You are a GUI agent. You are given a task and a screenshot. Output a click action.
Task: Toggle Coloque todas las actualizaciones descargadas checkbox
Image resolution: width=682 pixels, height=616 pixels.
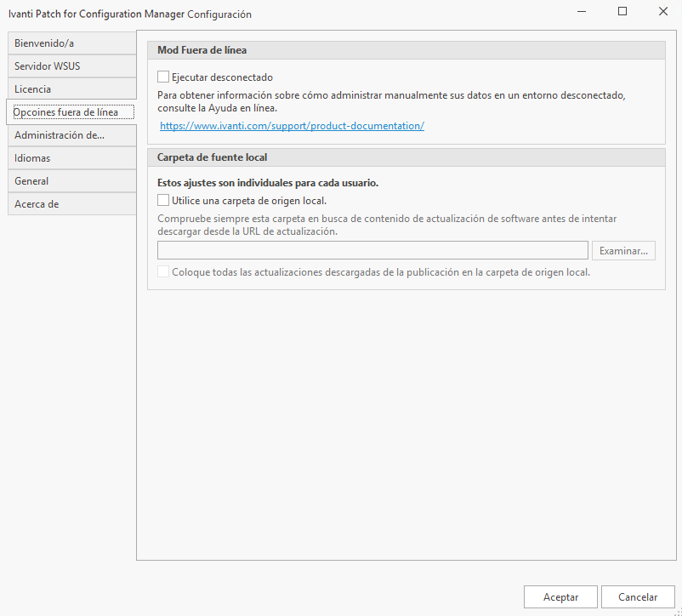coord(164,272)
